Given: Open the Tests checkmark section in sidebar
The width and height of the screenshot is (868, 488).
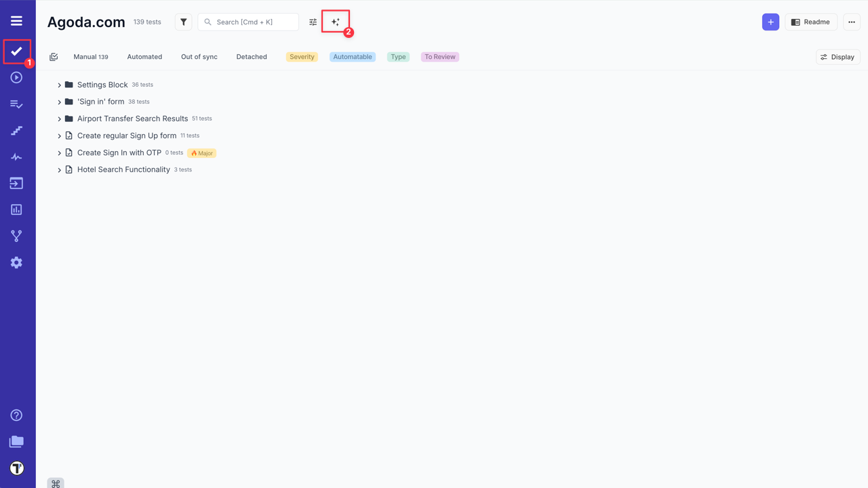Looking at the screenshot, I should tap(16, 51).
